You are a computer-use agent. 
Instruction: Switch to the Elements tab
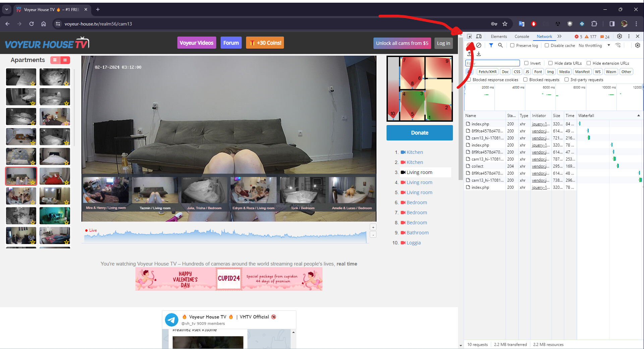(499, 37)
